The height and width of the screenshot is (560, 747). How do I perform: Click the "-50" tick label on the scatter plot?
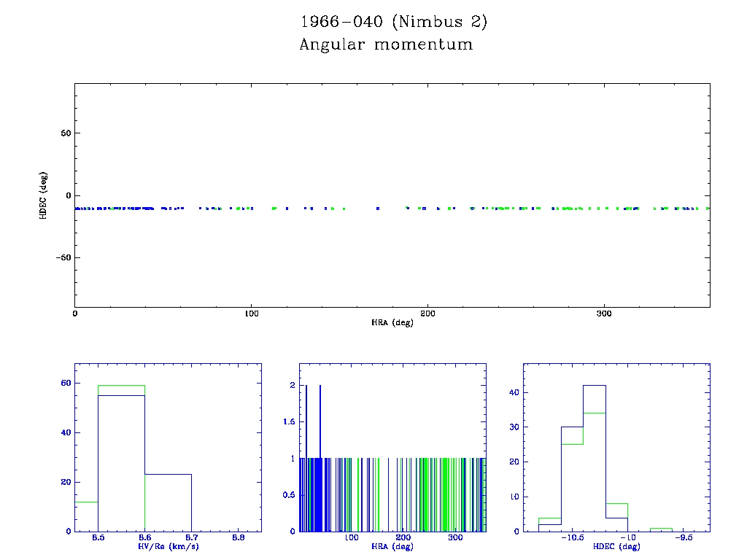pos(61,258)
